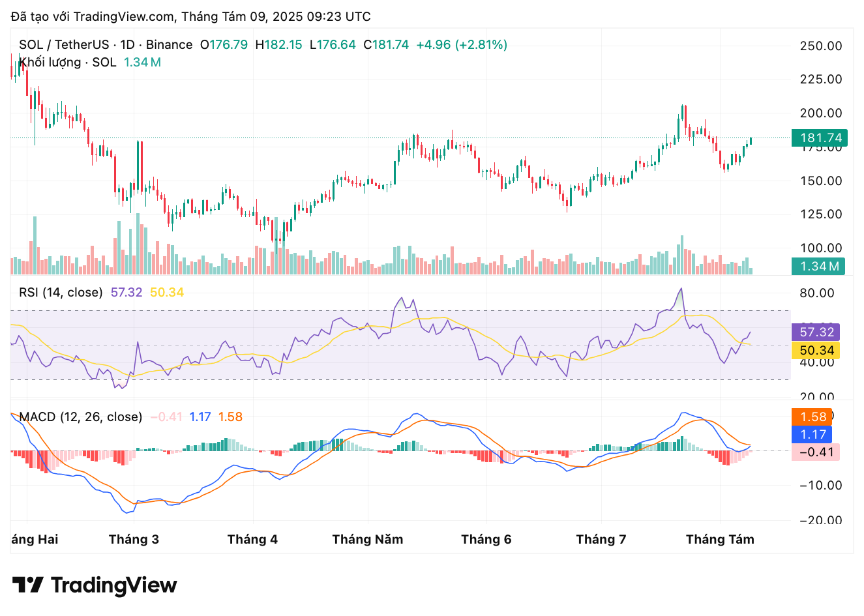
Task: Click Tháng 6 on the time axis
Action: click(x=486, y=539)
